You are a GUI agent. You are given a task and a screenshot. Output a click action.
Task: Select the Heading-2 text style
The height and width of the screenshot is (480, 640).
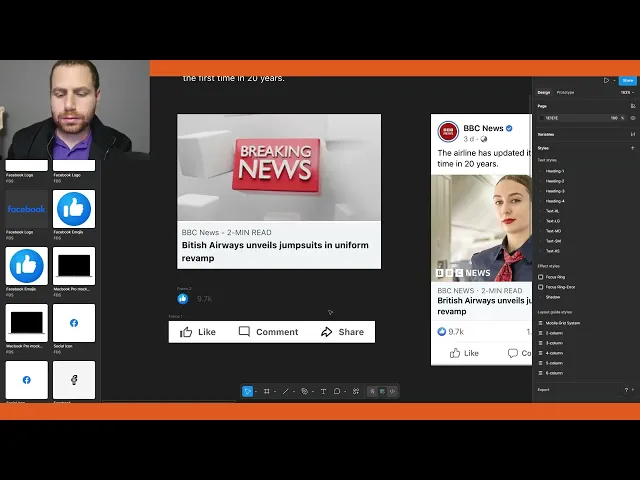(x=555, y=181)
